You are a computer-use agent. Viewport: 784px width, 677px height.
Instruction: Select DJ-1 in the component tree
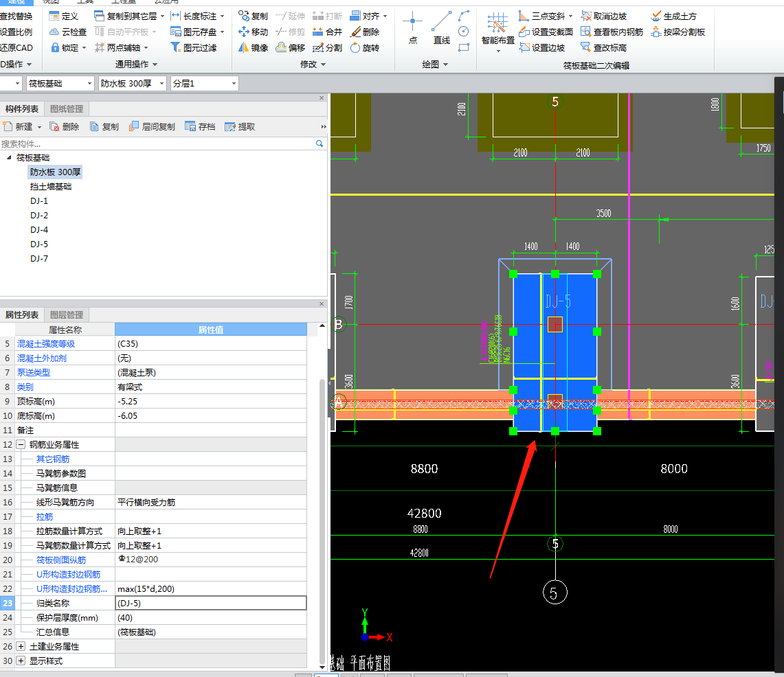tap(39, 201)
